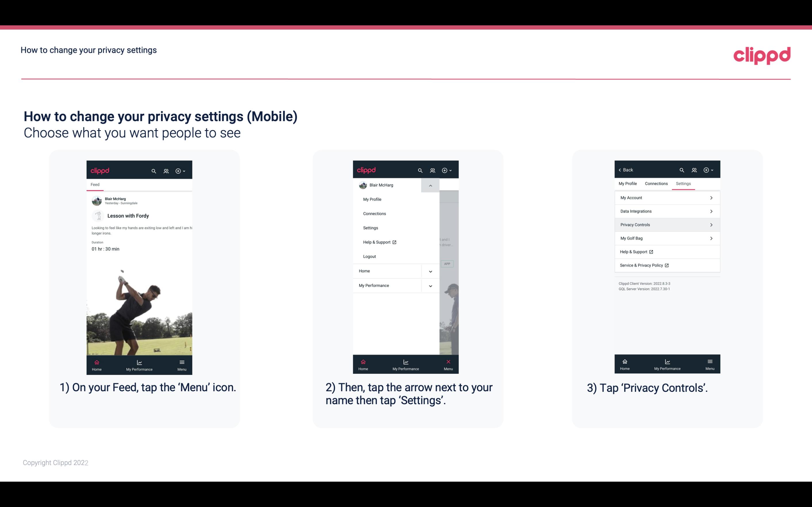Tap the Search icon in top navigation
The height and width of the screenshot is (507, 812).
point(154,170)
